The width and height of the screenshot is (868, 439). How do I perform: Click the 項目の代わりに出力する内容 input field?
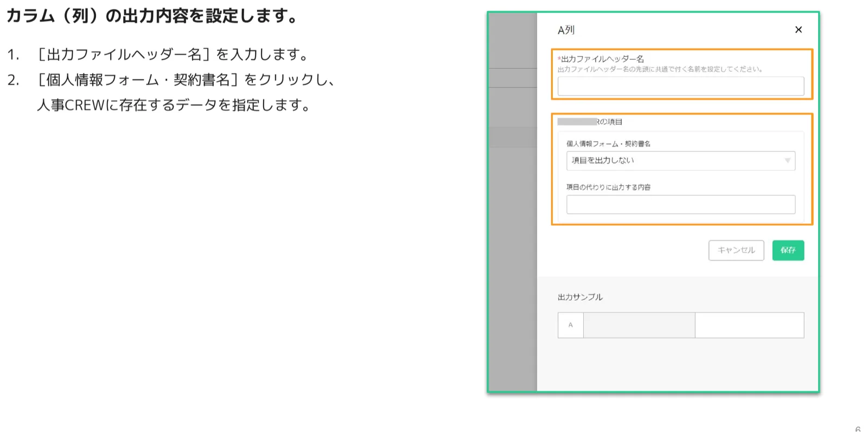click(x=681, y=205)
